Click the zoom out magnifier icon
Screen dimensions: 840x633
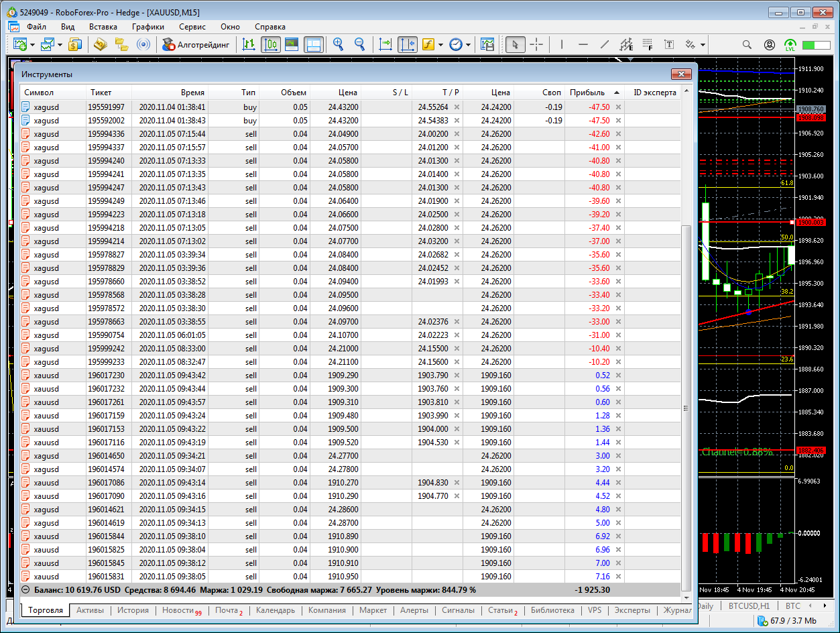click(x=360, y=44)
